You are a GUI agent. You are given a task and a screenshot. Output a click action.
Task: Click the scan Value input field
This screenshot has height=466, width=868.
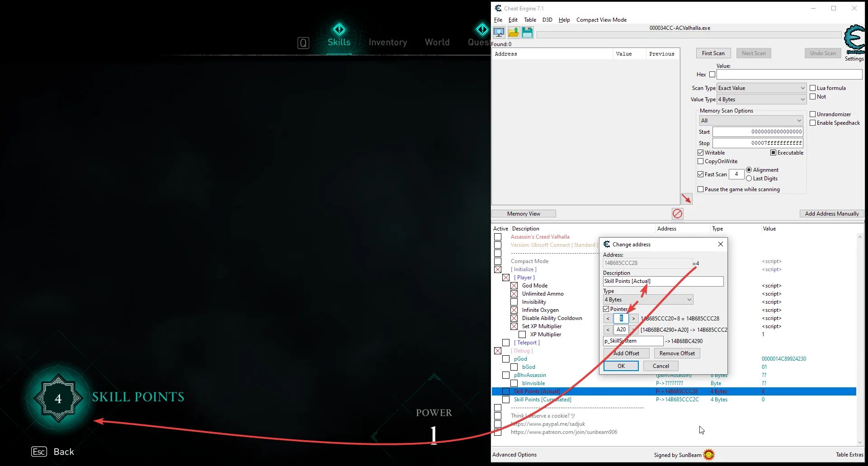pos(789,75)
